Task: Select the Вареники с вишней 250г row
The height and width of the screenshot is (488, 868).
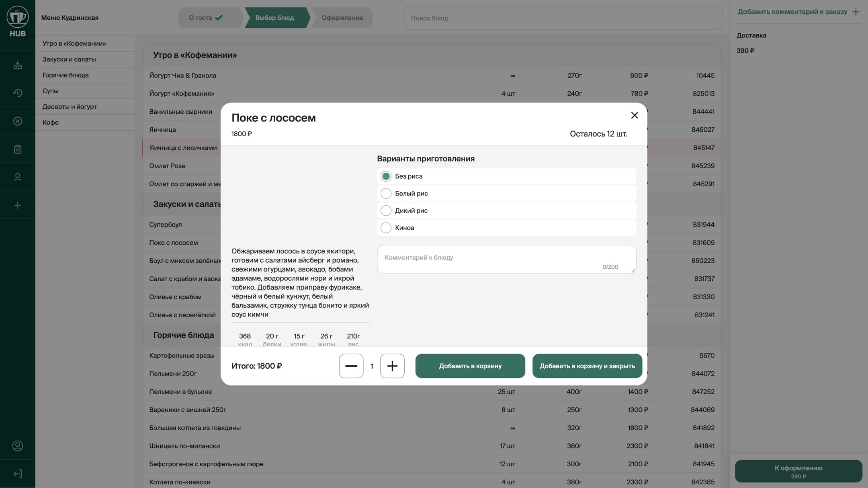Action: [x=432, y=410]
